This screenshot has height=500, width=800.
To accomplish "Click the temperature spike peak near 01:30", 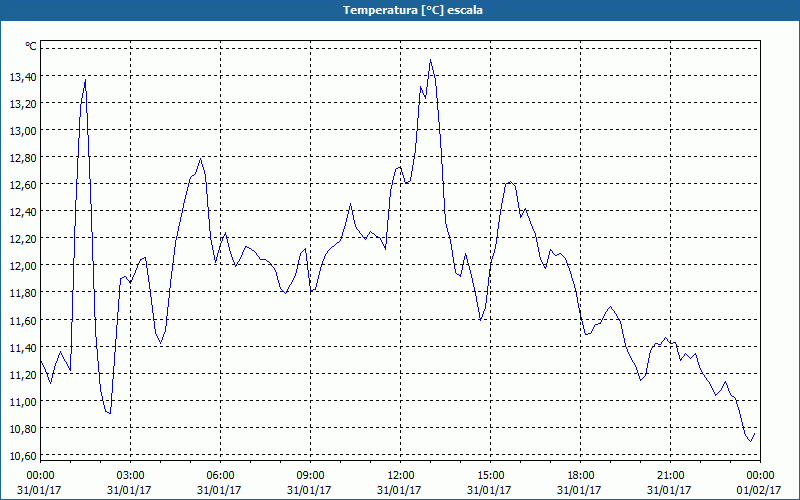I will point(85,80).
